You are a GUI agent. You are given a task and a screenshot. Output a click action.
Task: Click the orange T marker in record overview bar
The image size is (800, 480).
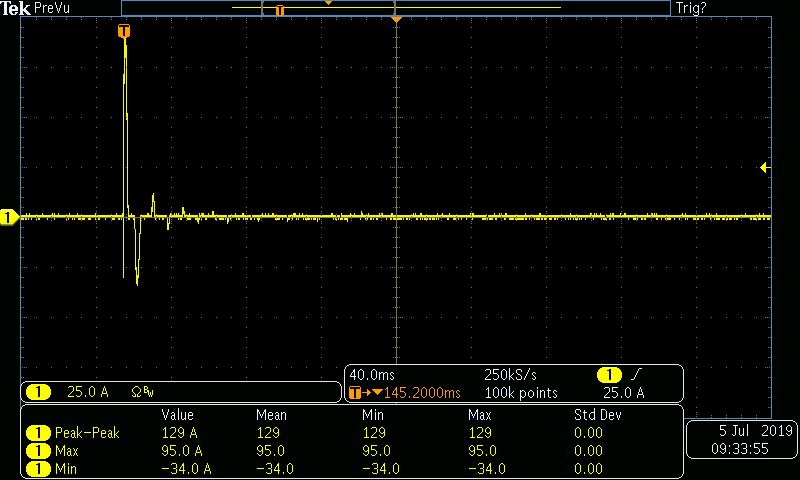tap(279, 10)
